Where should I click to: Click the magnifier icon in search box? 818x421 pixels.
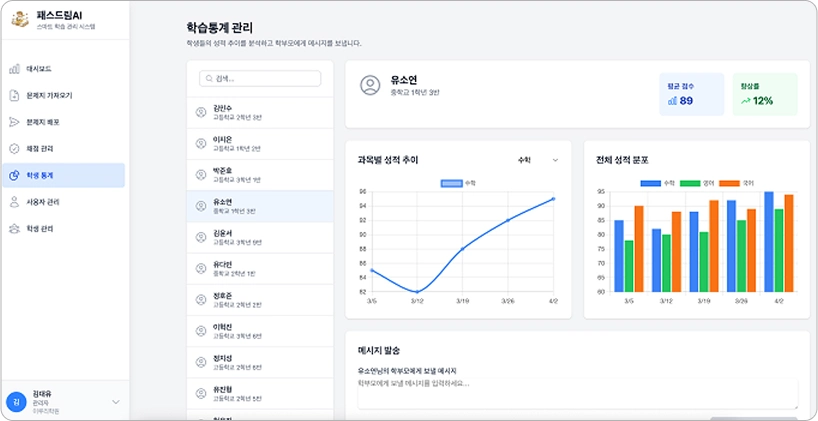click(209, 79)
